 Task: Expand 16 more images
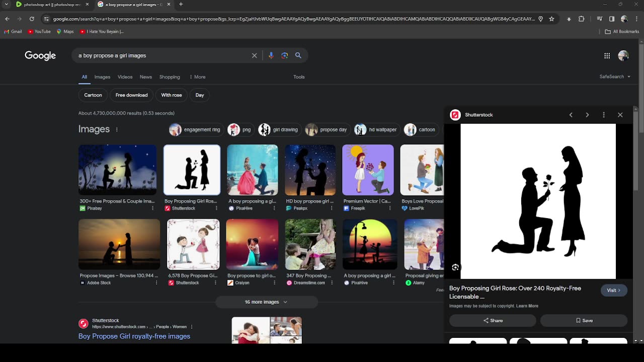[266, 302]
